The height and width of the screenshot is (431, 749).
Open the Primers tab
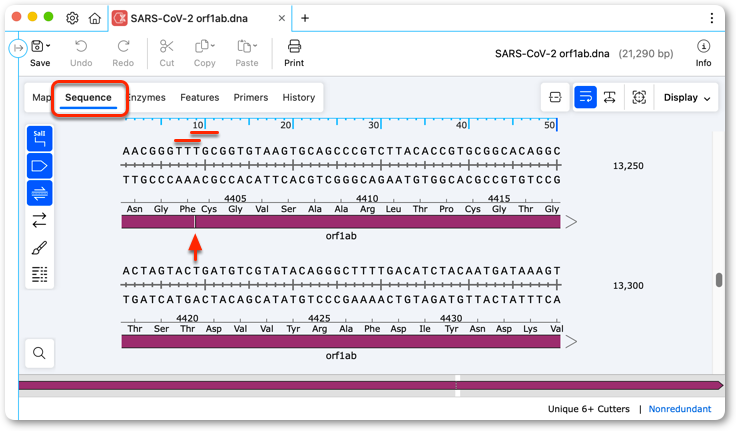[x=251, y=97]
